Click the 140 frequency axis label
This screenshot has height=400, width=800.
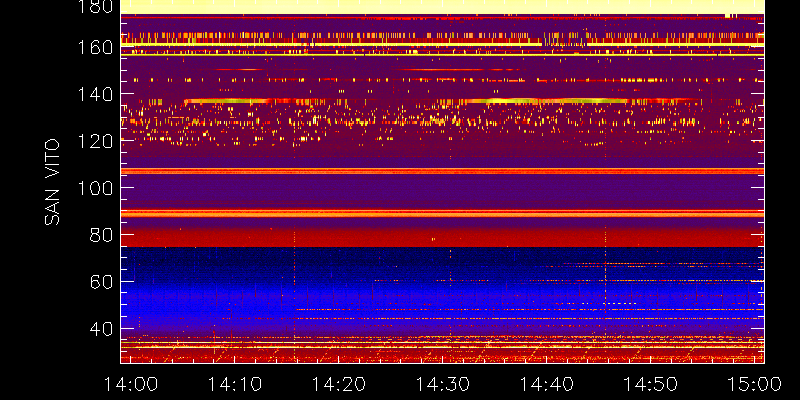(x=95, y=94)
